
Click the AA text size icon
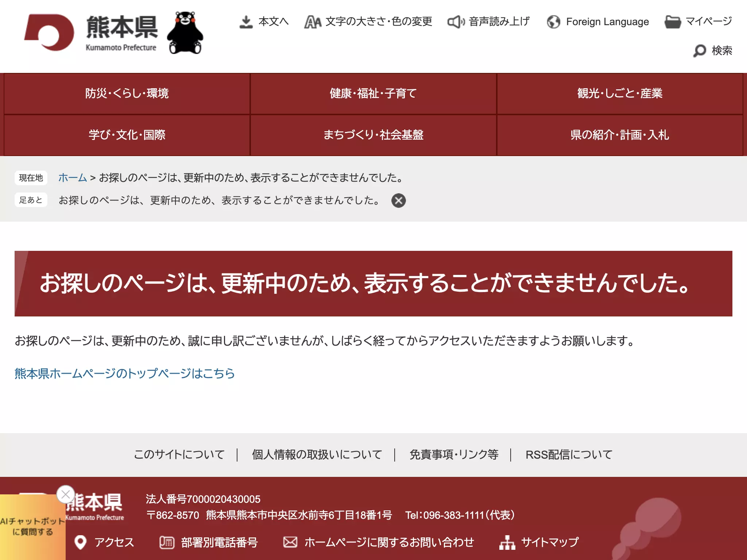point(313,22)
